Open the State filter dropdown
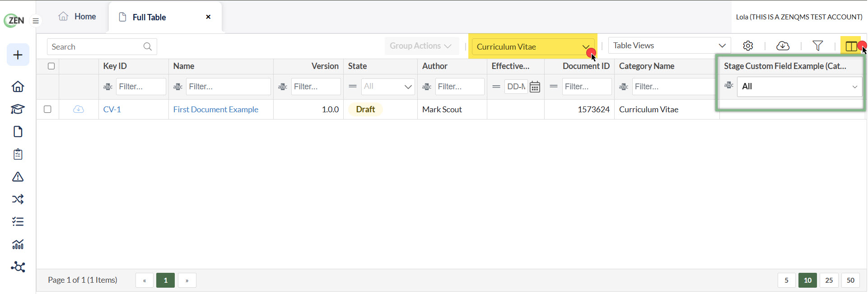This screenshot has height=294, width=868. coord(388,87)
